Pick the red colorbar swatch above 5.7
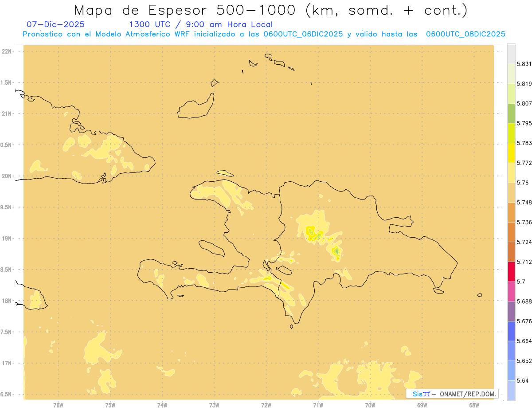Screen dimensions: 532x411 [x=511, y=271]
